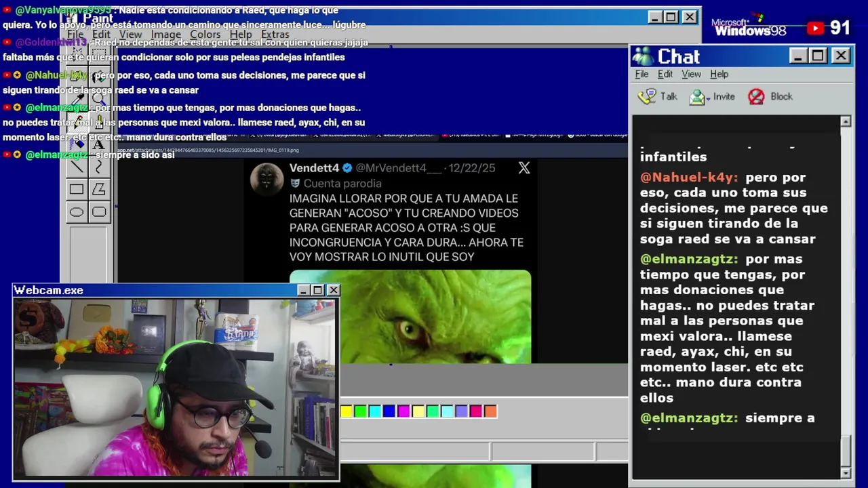
Task: Open Paint's Help menu
Action: click(x=241, y=35)
